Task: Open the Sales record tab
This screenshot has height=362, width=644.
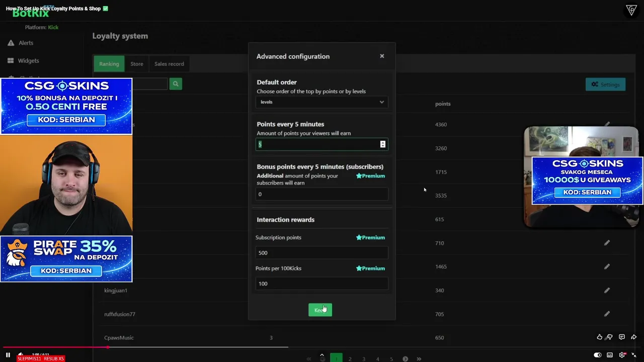Action: click(x=169, y=64)
